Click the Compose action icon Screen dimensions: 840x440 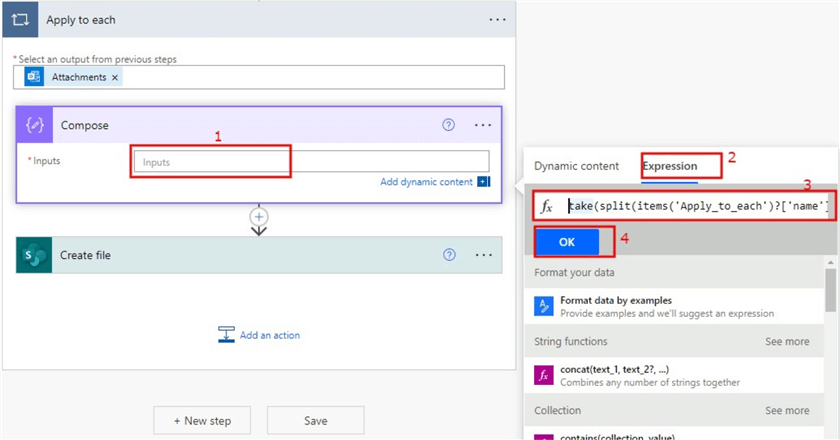coord(34,125)
